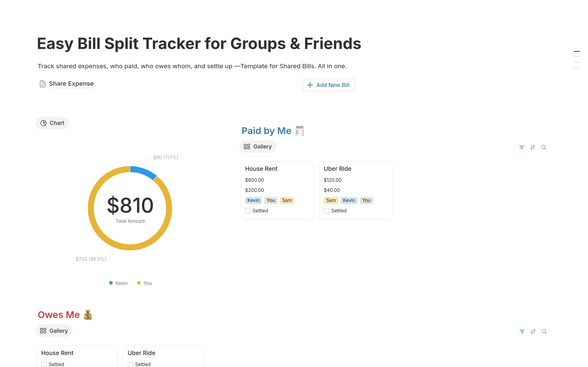Check Settled on Owes Me Uber Ride
The width and height of the screenshot is (588, 367).
[130, 364]
